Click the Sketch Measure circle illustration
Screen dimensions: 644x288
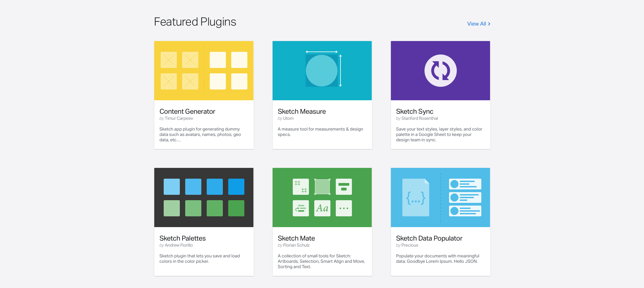click(322, 71)
